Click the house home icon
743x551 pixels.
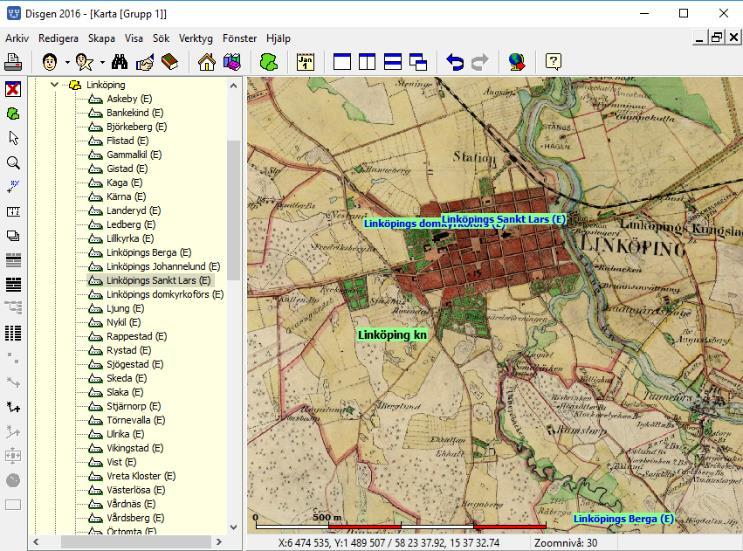(207, 62)
